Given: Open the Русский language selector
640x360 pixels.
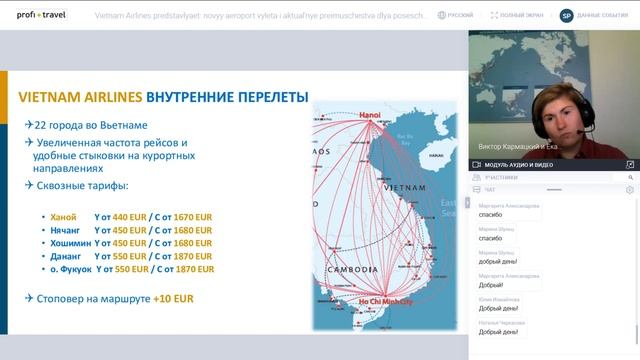Looking at the screenshot, I should tap(460, 15).
